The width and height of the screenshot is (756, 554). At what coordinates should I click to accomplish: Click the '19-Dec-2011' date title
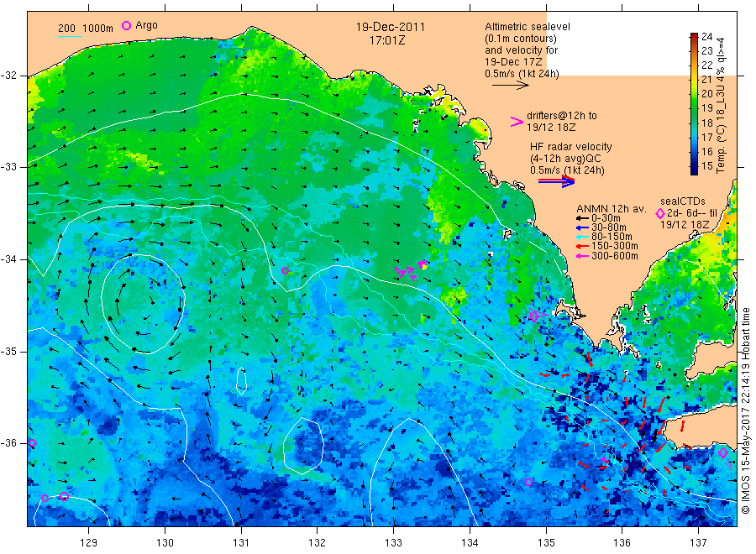(391, 27)
